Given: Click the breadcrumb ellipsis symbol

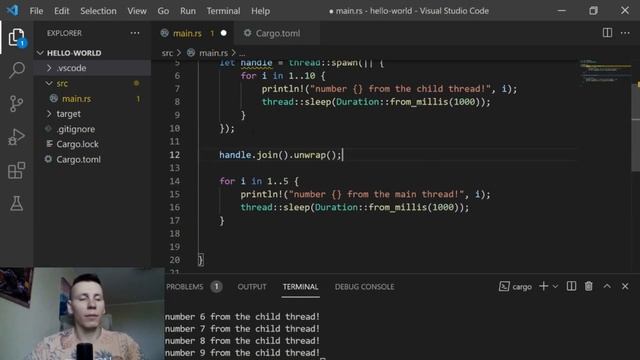Looking at the screenshot, I should click(x=242, y=53).
